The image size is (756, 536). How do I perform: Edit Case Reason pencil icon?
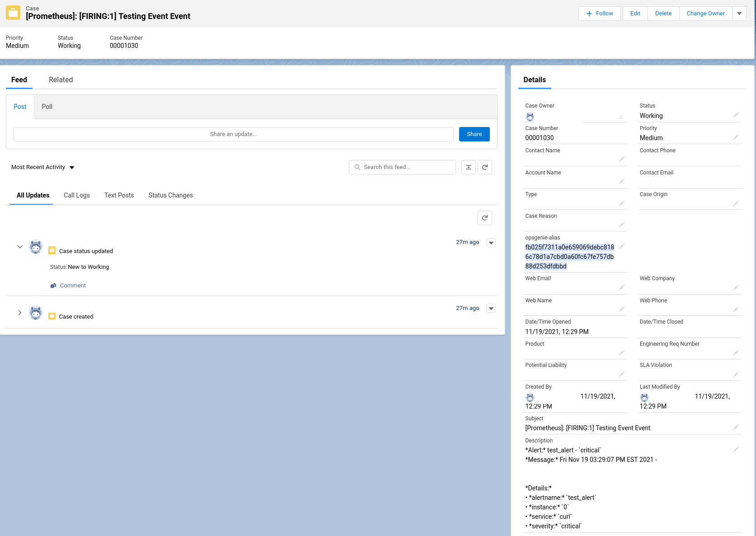[622, 225]
